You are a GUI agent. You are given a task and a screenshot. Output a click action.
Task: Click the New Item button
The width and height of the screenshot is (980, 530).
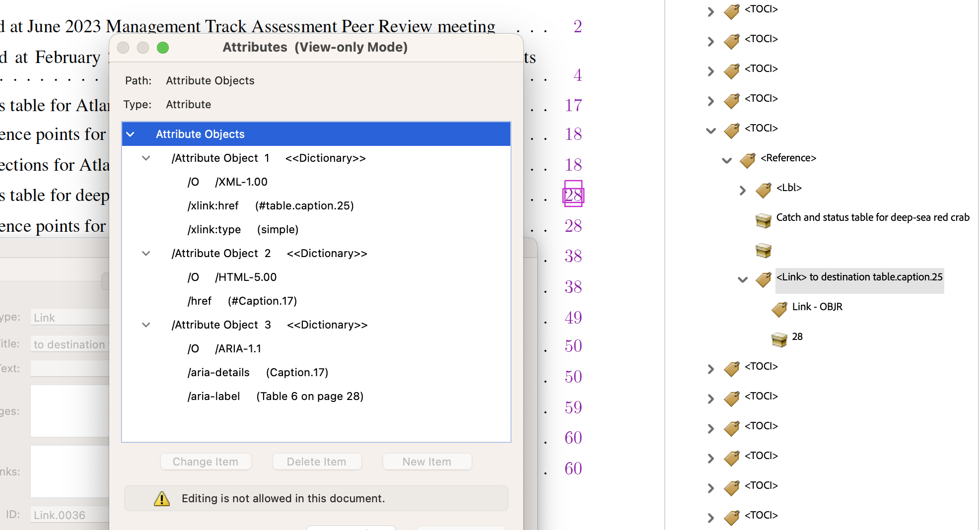(426, 462)
